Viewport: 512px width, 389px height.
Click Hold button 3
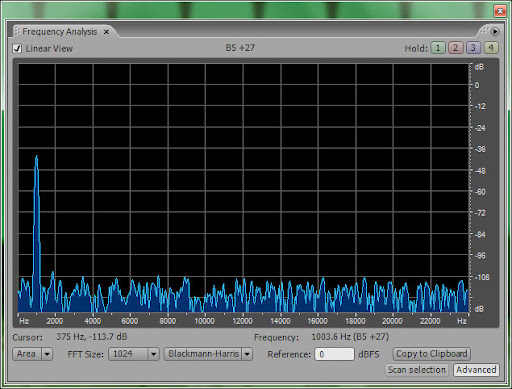(473, 48)
